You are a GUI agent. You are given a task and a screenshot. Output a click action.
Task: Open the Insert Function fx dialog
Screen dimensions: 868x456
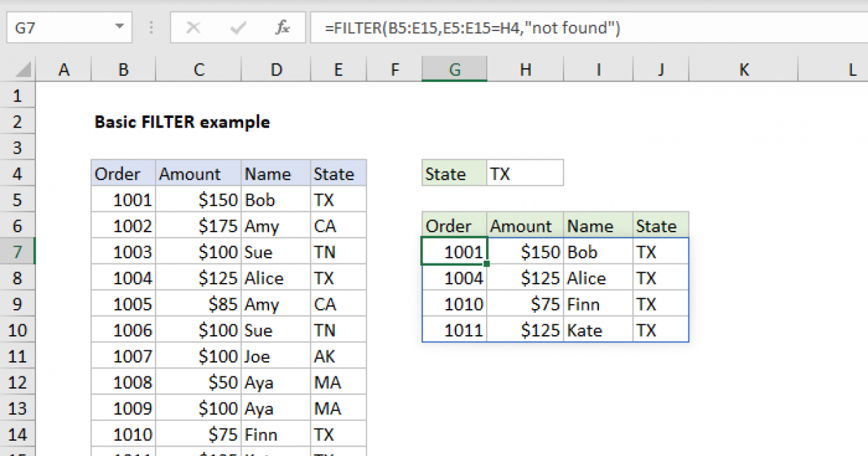click(x=282, y=28)
